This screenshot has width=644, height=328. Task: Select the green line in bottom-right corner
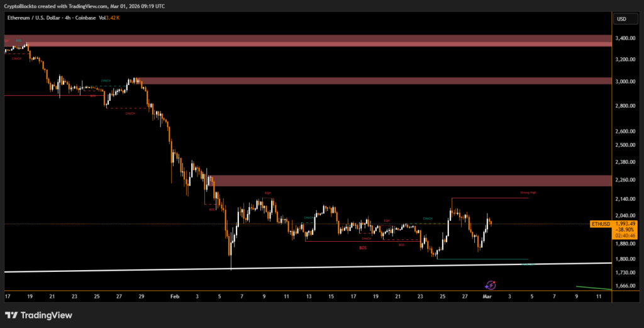(x=593, y=288)
